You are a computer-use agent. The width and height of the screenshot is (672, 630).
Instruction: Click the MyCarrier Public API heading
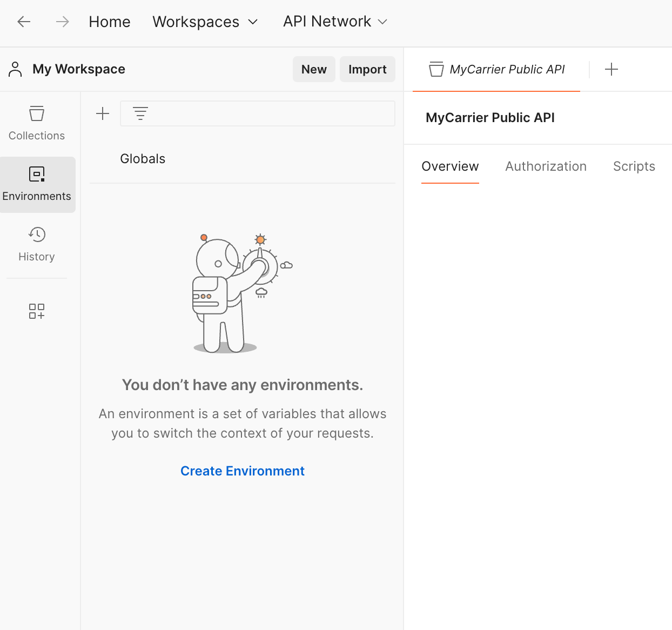[x=490, y=118]
